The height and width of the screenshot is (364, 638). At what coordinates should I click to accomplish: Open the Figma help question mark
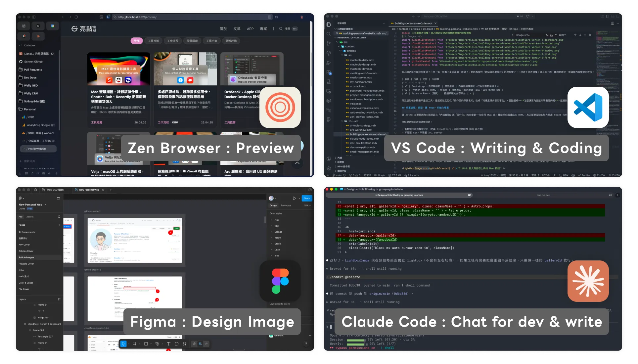[306, 344]
